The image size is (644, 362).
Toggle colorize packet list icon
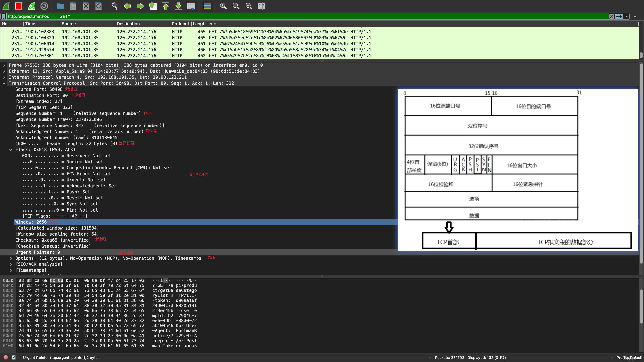[207, 6]
